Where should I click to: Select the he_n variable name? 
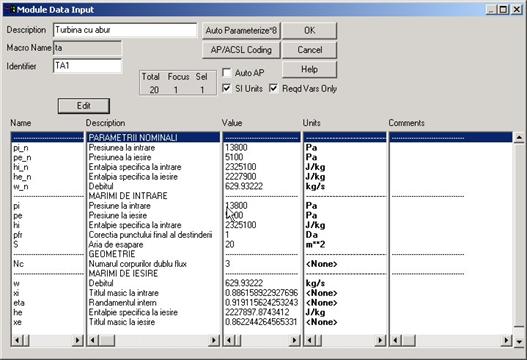tap(22, 177)
